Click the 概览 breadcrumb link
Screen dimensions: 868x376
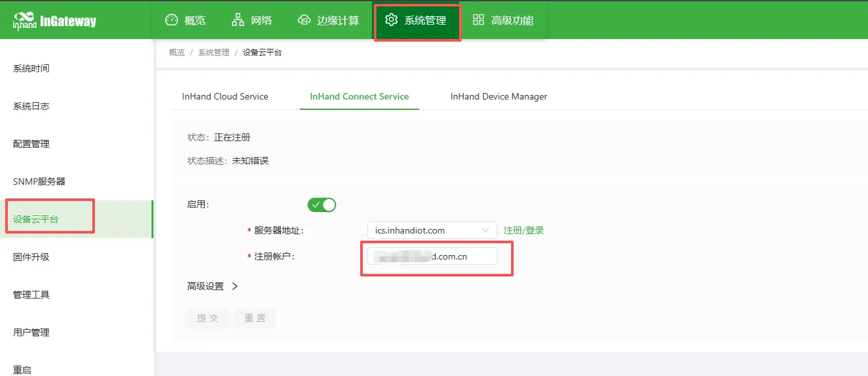[177, 53]
